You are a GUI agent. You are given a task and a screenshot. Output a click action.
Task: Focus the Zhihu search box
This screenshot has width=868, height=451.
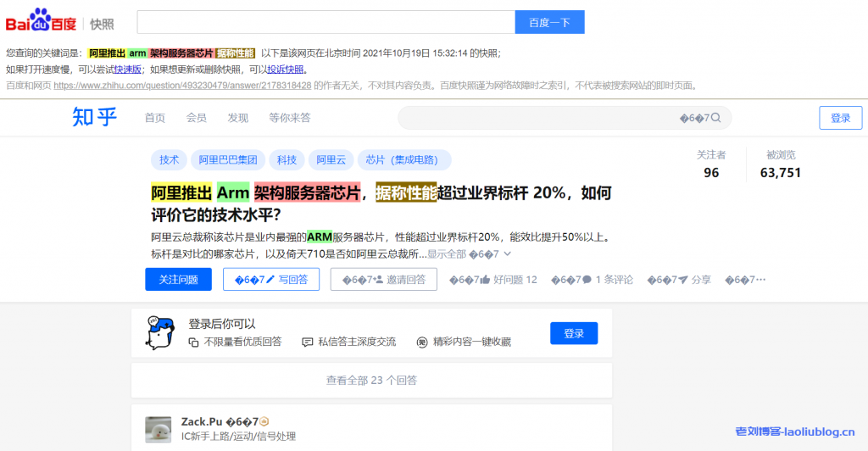(x=565, y=118)
